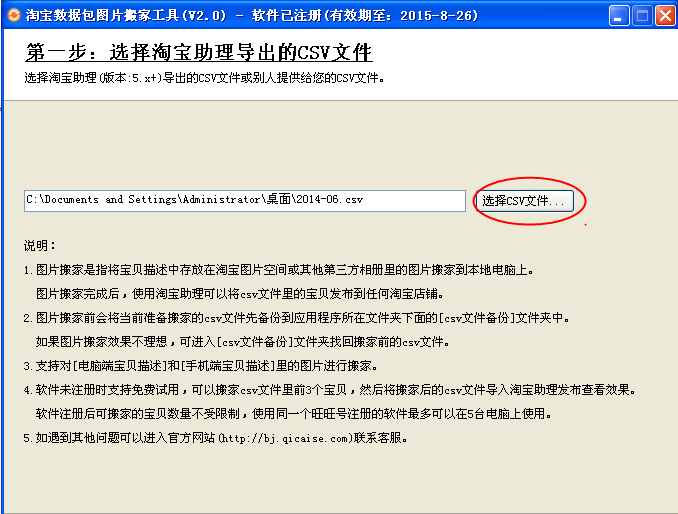Click note 3 about 电脑端宝贝描述 and 手机端宝贝描述
Image resolution: width=678 pixels, height=514 pixels.
[201, 366]
